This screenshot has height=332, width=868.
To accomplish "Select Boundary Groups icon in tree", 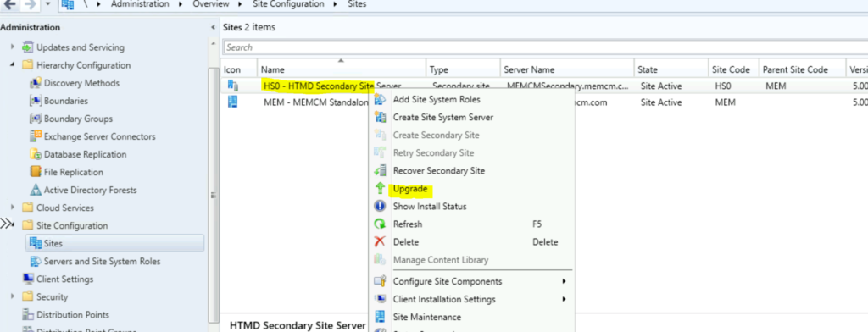I will (36, 119).
